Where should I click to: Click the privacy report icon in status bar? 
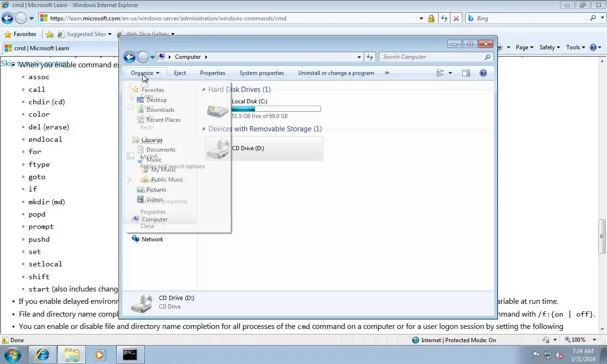tap(546, 340)
